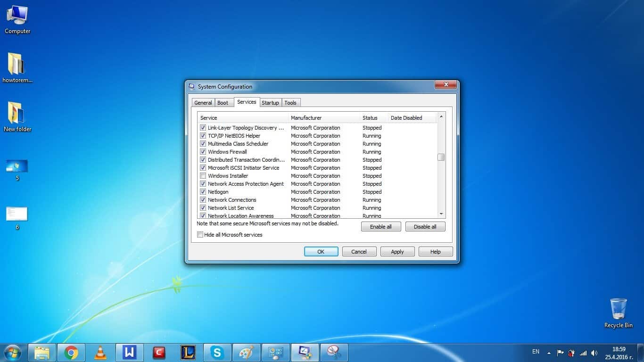Select the Services tab

(247, 102)
